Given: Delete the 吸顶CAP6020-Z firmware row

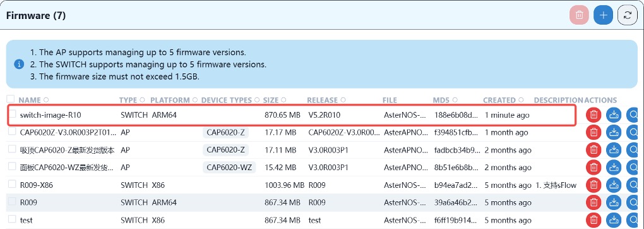Looking at the screenshot, I should (593, 151).
